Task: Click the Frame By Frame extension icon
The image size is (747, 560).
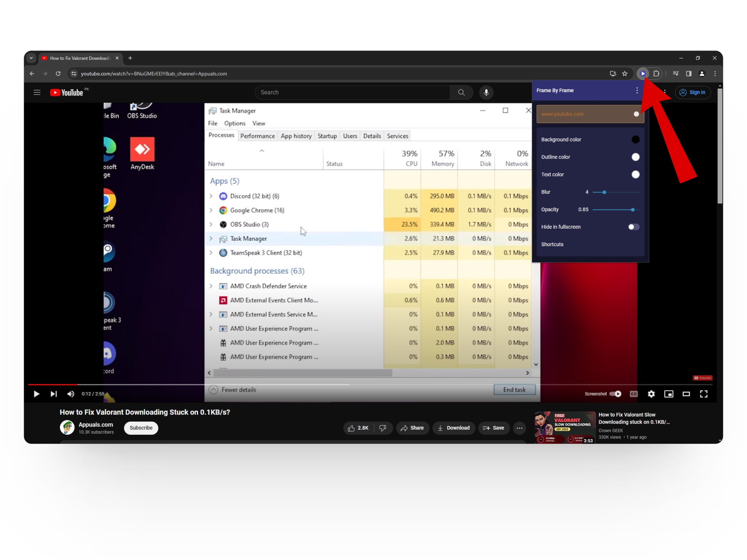Action: (x=643, y=73)
